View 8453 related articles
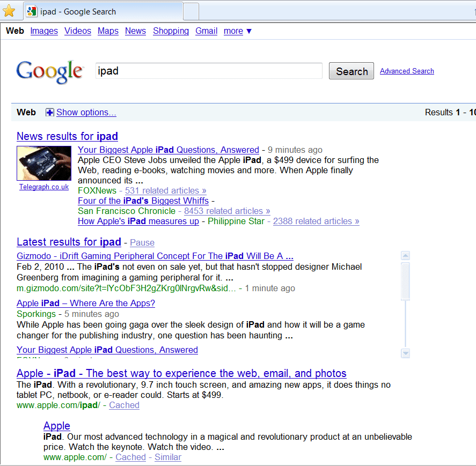The width and height of the screenshot is (476, 466). 227,211
